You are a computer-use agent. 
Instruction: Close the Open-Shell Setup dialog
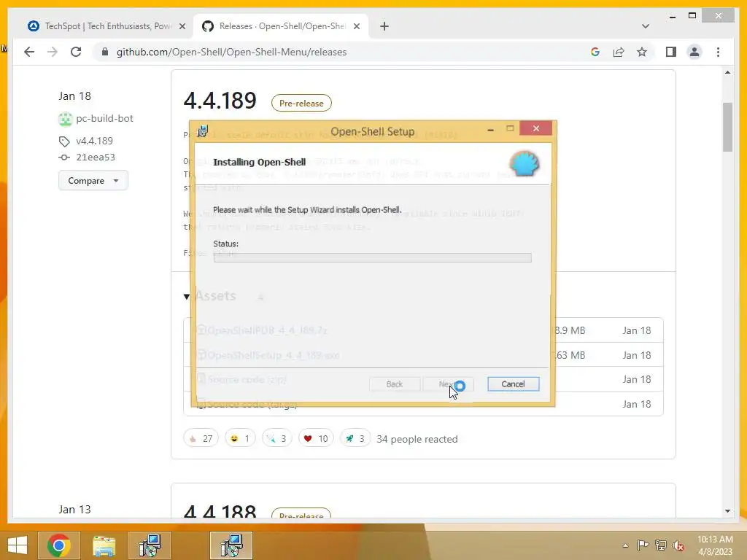coord(536,128)
